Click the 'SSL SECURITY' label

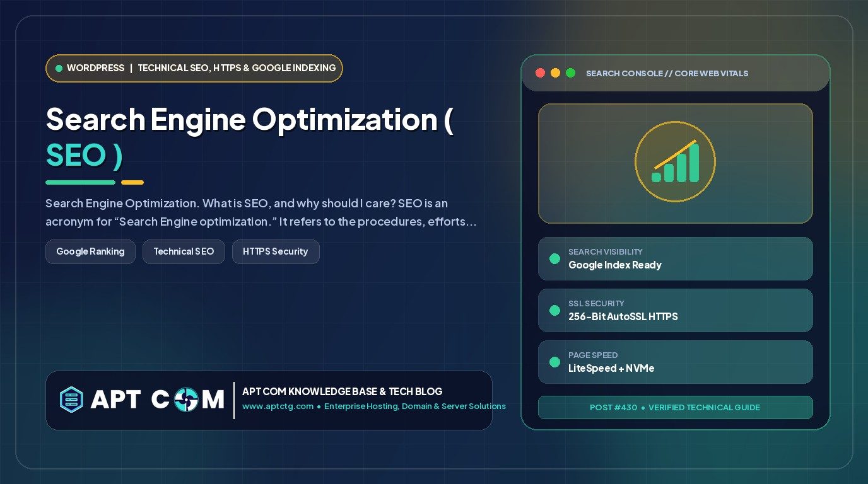point(596,303)
